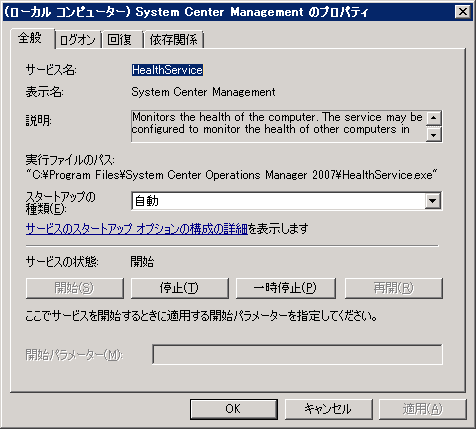Image resolution: width=476 pixels, height=429 pixels.
Task: Click the 実行ファイルのパス label
Action: [x=70, y=160]
